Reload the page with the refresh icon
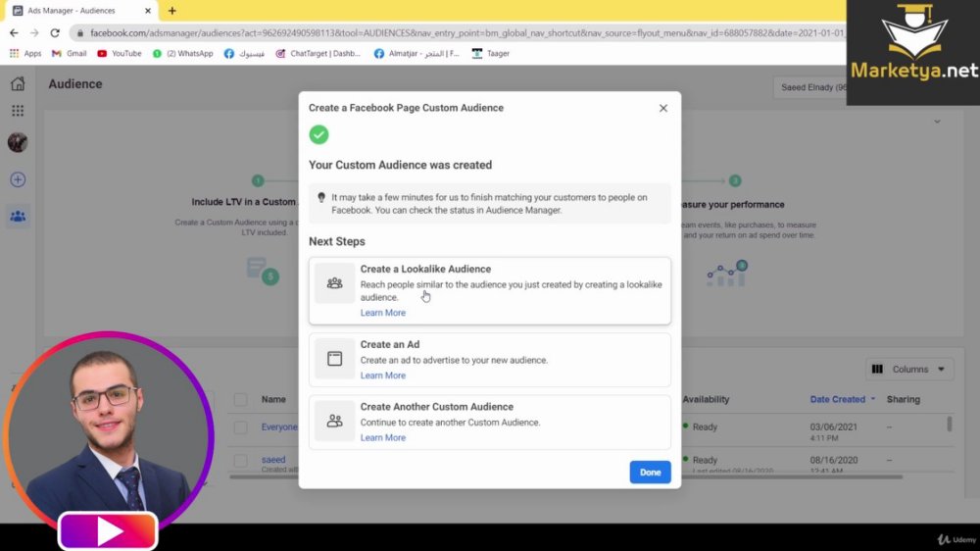The image size is (980, 551). click(x=55, y=33)
